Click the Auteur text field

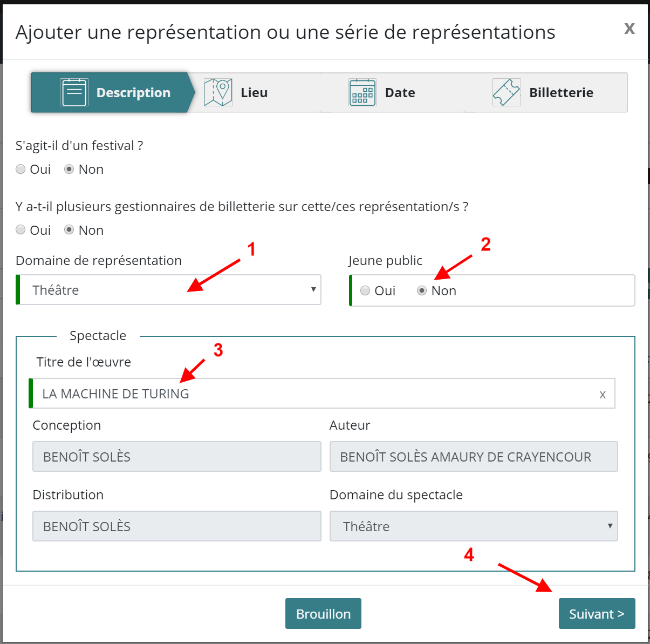click(x=473, y=457)
